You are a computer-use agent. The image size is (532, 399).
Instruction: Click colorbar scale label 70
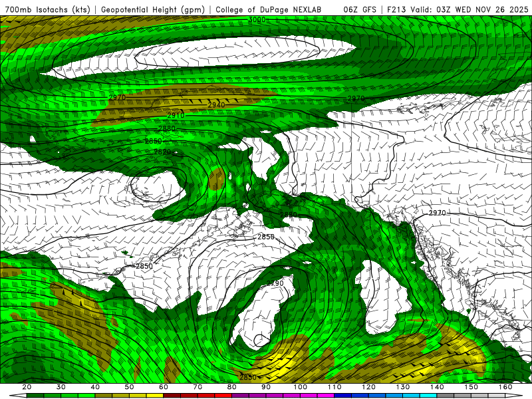(198, 387)
